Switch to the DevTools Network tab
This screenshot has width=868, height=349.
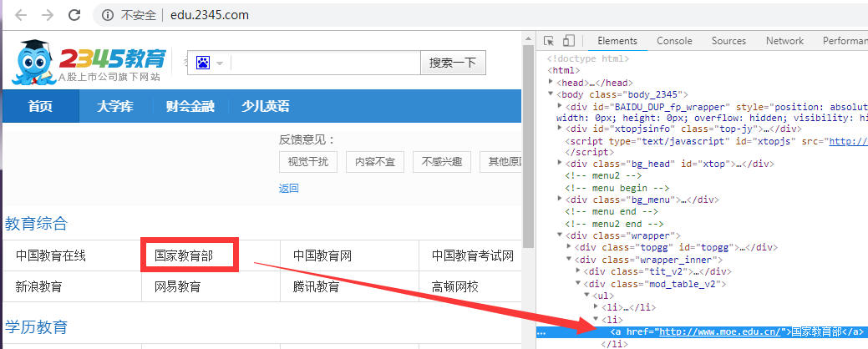pos(784,41)
